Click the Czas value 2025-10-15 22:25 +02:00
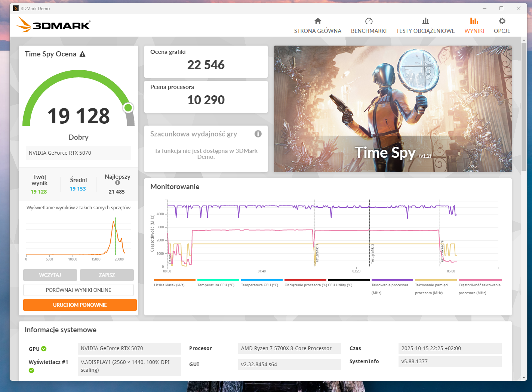The image size is (532, 392). [x=450, y=348]
